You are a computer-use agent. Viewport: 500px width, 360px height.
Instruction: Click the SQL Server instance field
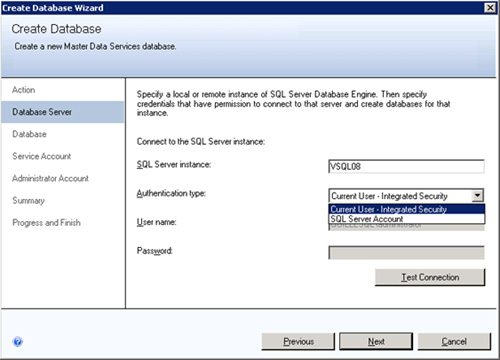click(406, 166)
